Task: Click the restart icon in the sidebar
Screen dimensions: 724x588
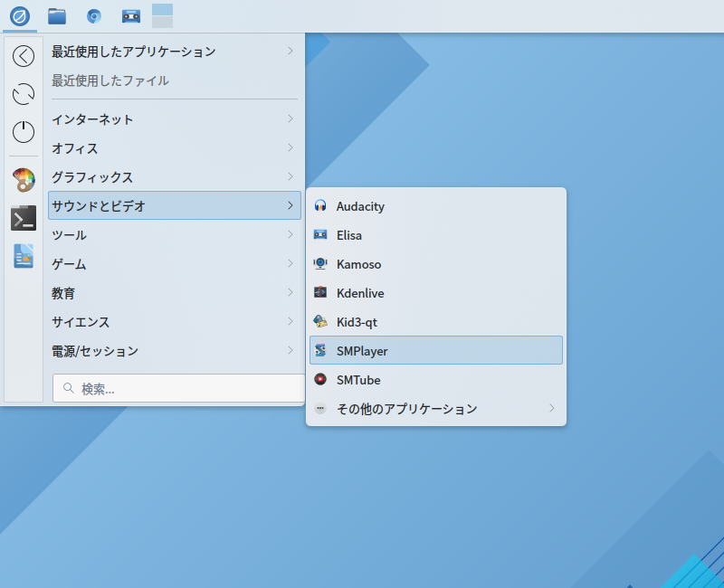Action: pos(24,94)
